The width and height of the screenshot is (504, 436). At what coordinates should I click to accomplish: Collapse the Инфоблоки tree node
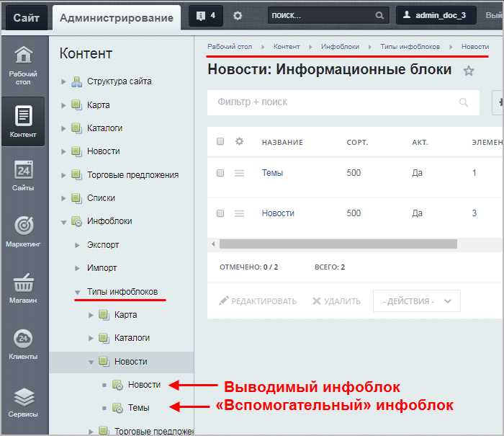click(63, 222)
